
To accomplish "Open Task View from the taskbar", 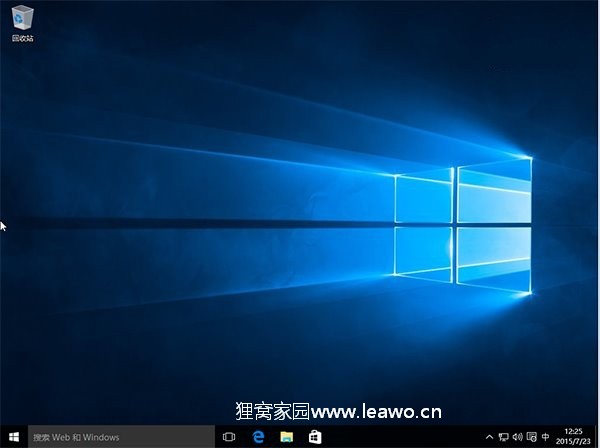I will pyautogui.click(x=229, y=437).
